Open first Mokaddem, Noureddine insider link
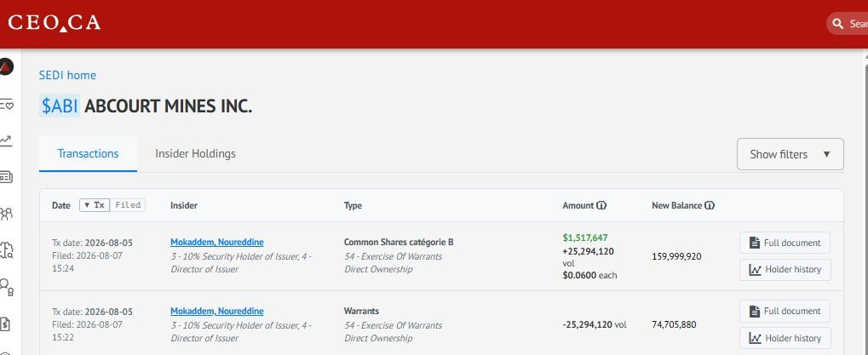This screenshot has height=355, width=868. pyautogui.click(x=217, y=242)
